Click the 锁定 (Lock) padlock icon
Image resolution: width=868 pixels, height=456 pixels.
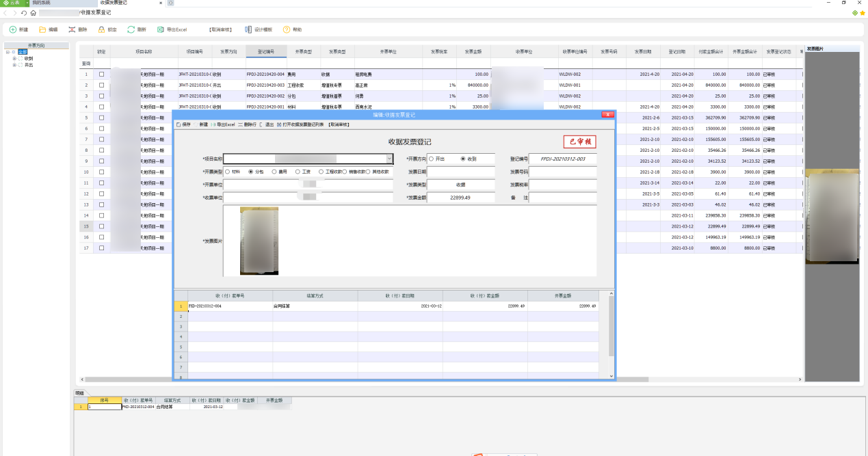pos(102,29)
